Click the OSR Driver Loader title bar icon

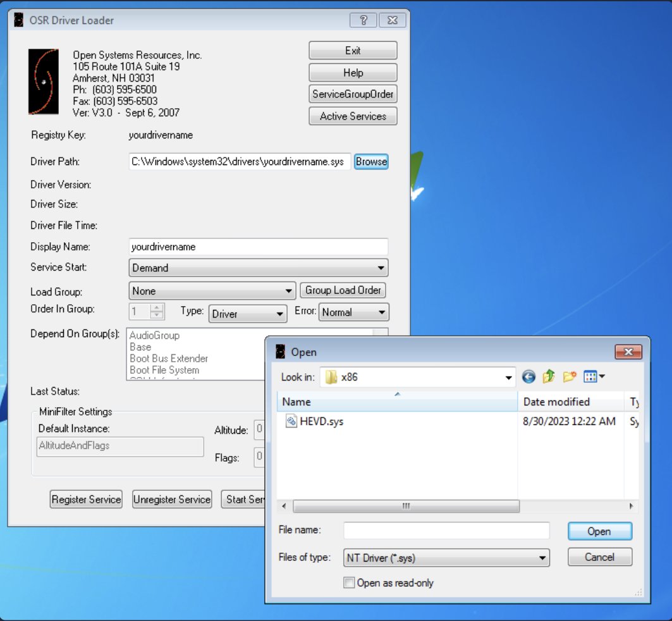point(18,20)
